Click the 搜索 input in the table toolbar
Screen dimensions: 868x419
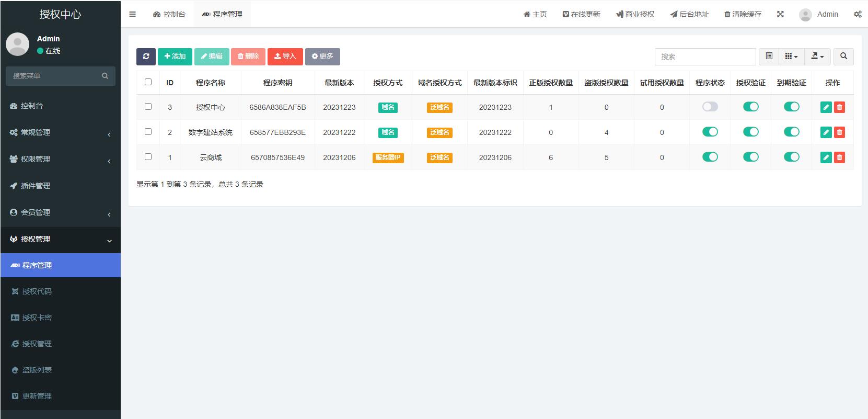(705, 56)
